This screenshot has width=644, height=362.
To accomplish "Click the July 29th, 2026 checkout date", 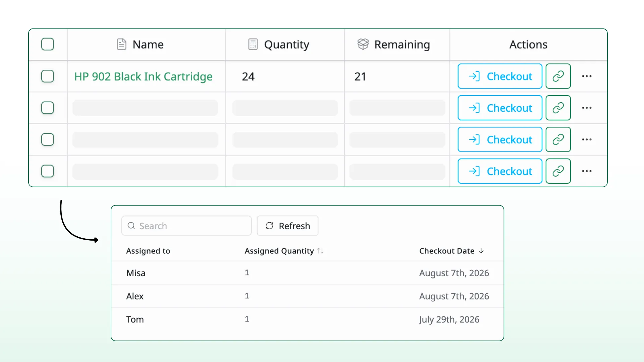I will click(x=449, y=319).
